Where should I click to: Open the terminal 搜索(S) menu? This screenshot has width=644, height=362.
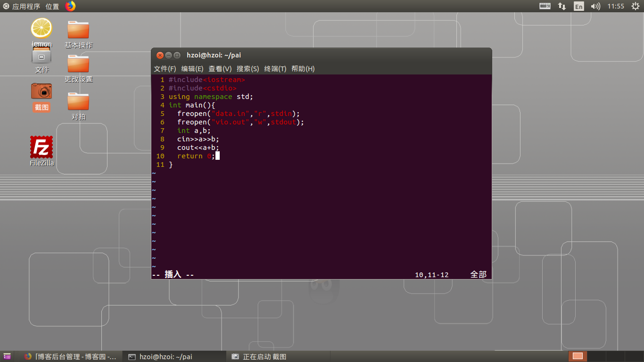tap(248, 69)
